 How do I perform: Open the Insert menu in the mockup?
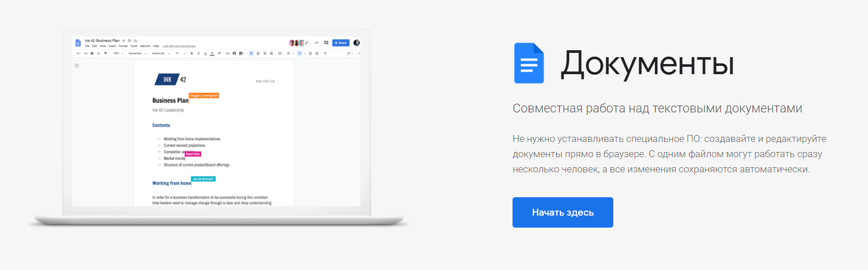tap(112, 46)
